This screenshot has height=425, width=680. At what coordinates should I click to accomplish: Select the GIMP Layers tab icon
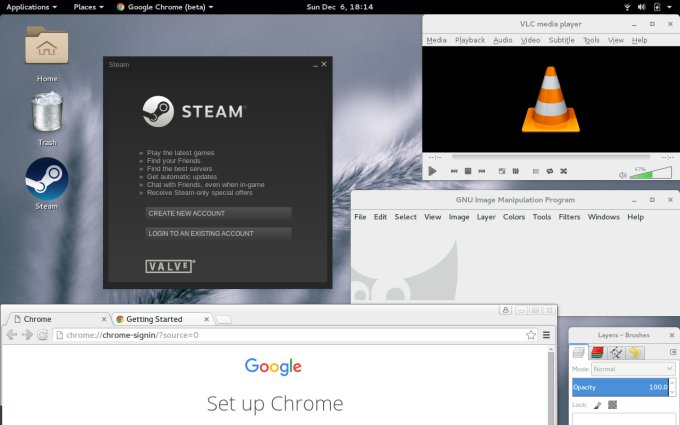[579, 353]
